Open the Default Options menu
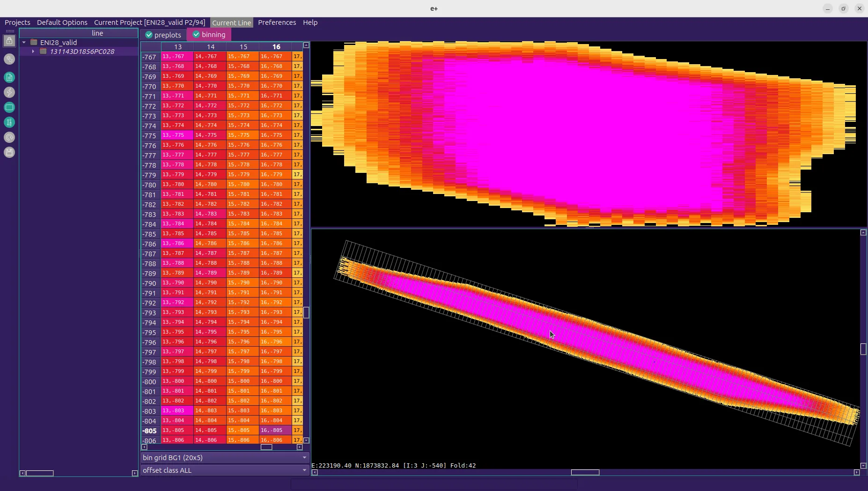868x491 pixels. coord(62,22)
